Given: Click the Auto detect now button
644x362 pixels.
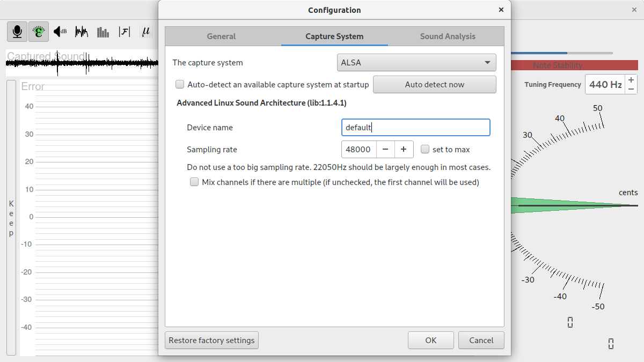Looking at the screenshot, I should [434, 84].
